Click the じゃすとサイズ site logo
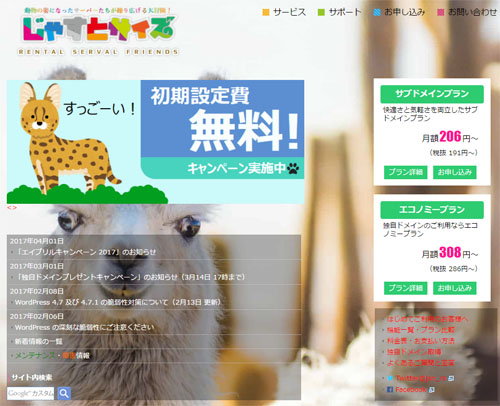The width and height of the screenshot is (500, 406). click(99, 29)
